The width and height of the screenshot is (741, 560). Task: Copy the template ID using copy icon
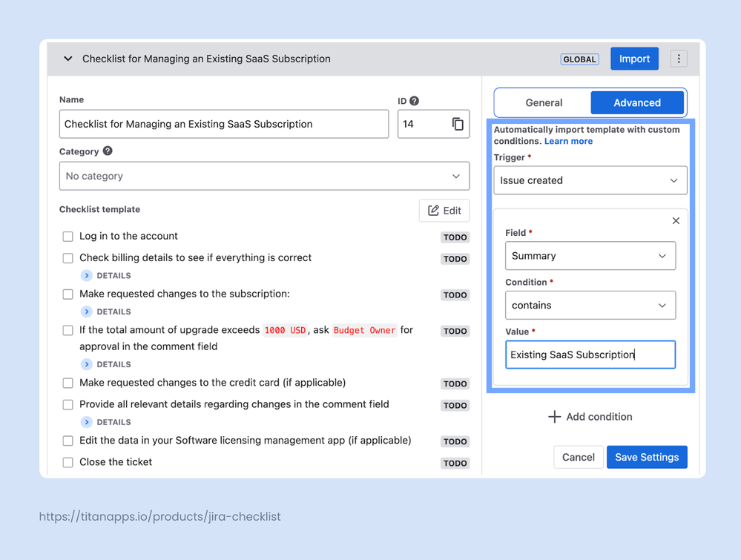(459, 123)
